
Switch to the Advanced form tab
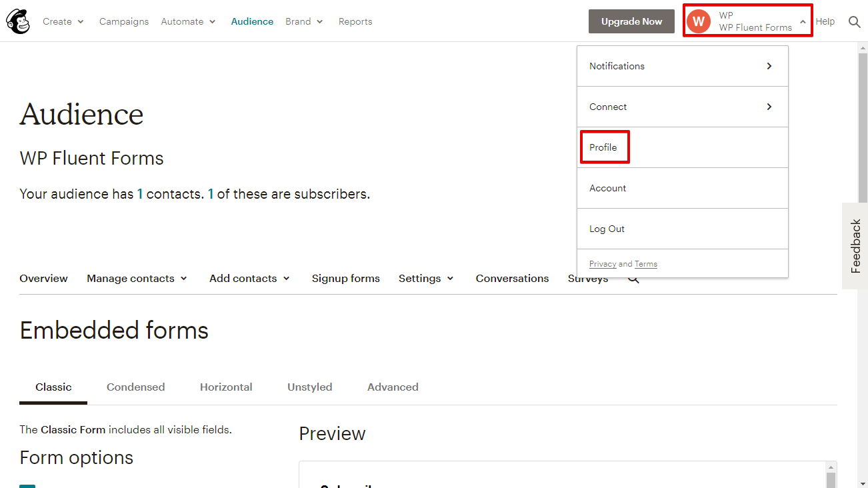tap(393, 387)
